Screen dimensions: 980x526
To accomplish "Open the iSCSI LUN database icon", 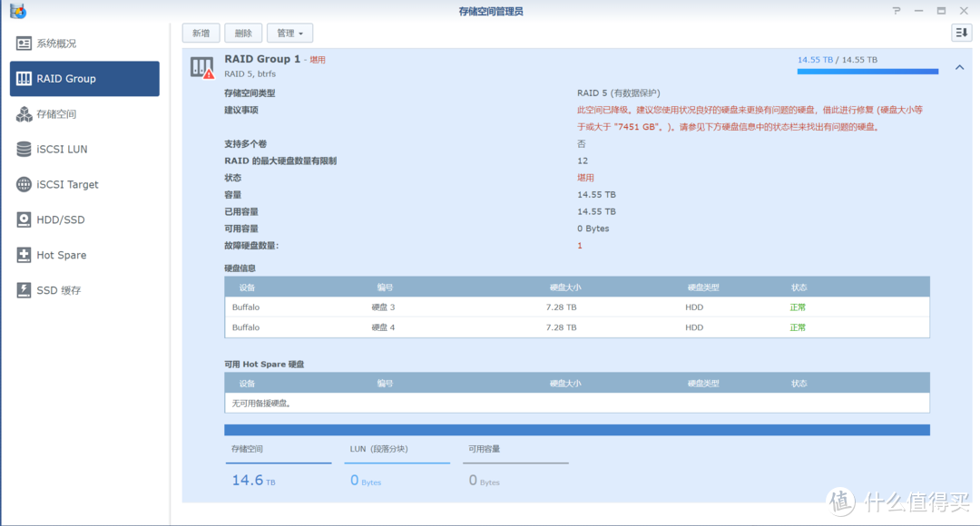I will pyautogui.click(x=24, y=149).
